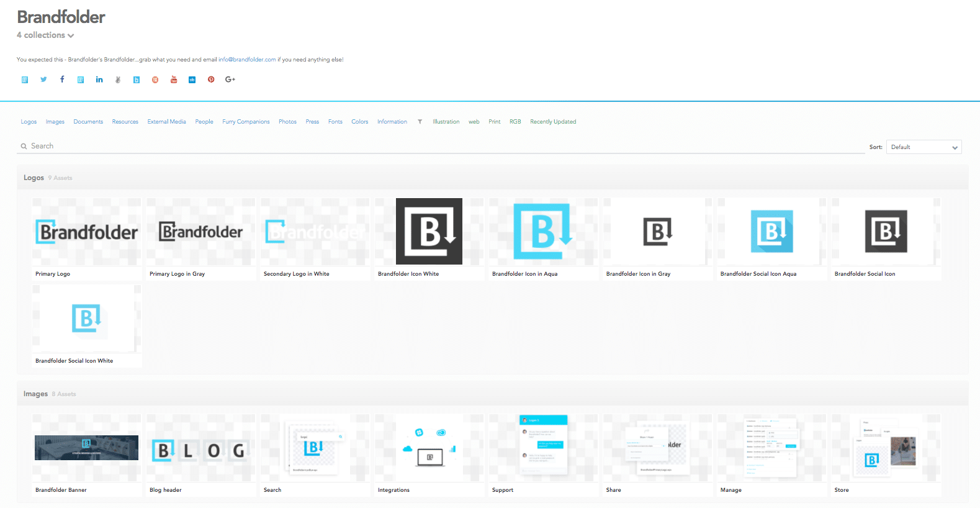Filter by the RGB tag
This screenshot has width=980, height=508.
[x=515, y=122]
